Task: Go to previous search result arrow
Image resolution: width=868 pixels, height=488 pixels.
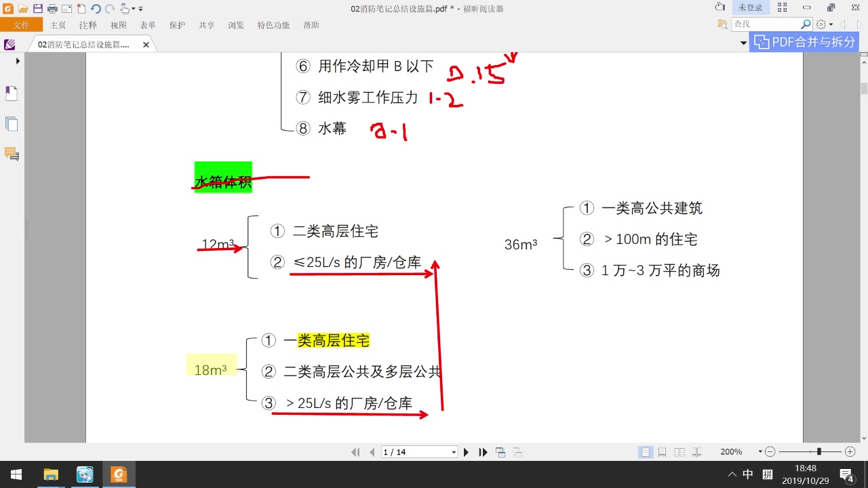Action: click(x=843, y=24)
